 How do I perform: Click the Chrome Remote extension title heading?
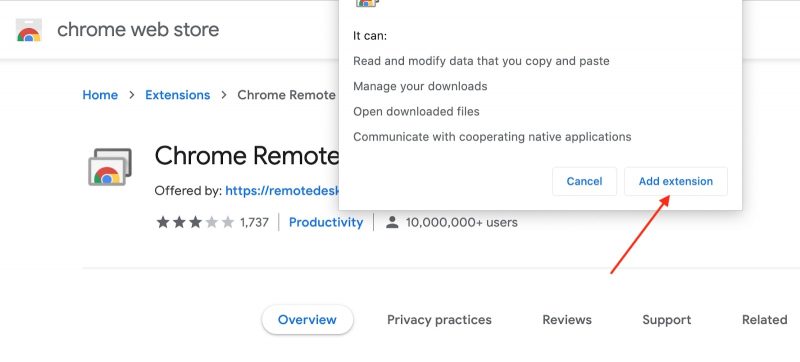coord(246,156)
